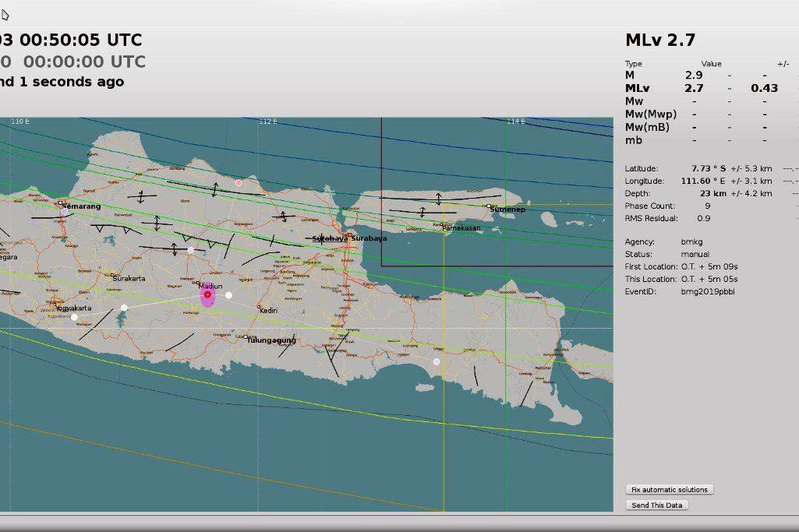The height and width of the screenshot is (532, 799).
Task: Click the EventID value bmg2019pbbl
Action: click(x=708, y=292)
